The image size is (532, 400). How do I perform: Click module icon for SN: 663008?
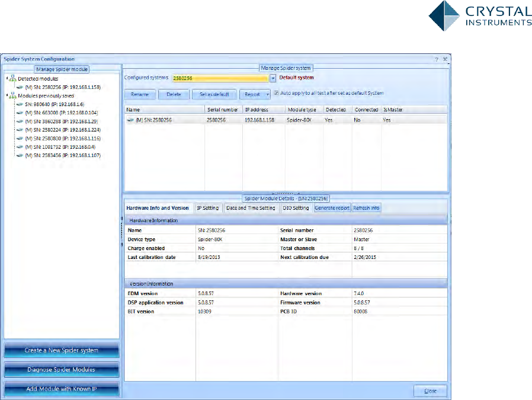[19, 112]
